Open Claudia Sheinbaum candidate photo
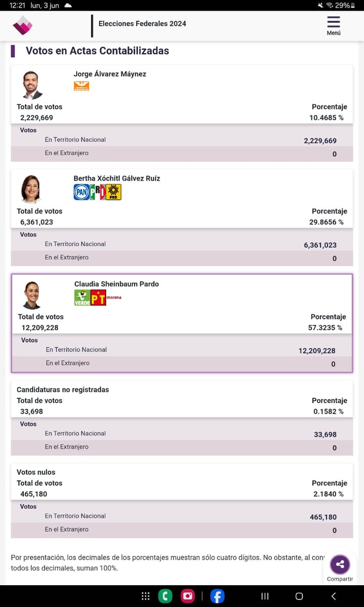 [32, 295]
